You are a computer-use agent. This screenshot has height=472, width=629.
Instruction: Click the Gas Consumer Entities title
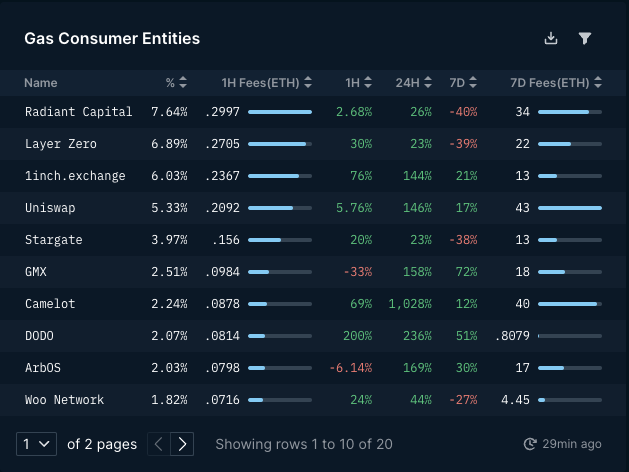click(112, 38)
